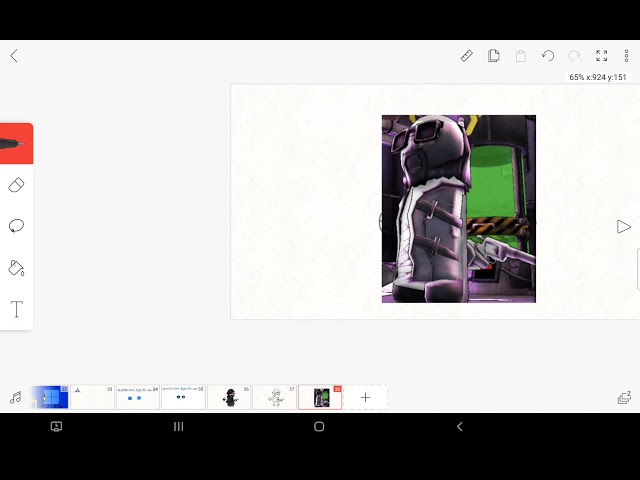Play the animation preview
Viewport: 640px width, 480px height.
click(624, 227)
